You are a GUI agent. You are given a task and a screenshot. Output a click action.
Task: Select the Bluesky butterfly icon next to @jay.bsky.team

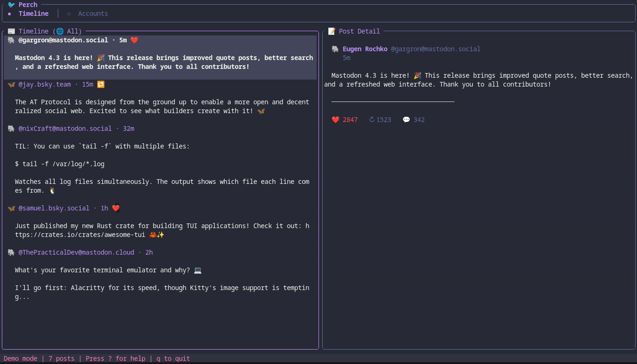(x=11, y=84)
